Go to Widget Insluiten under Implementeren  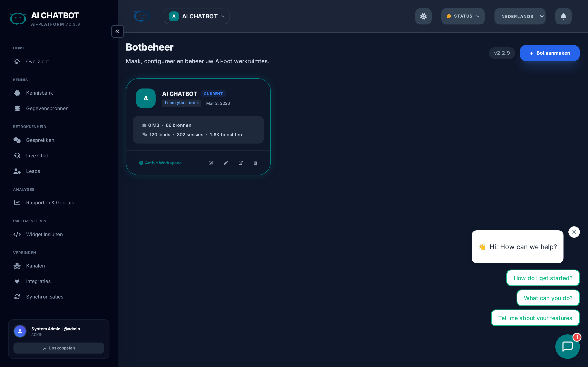[44, 234]
